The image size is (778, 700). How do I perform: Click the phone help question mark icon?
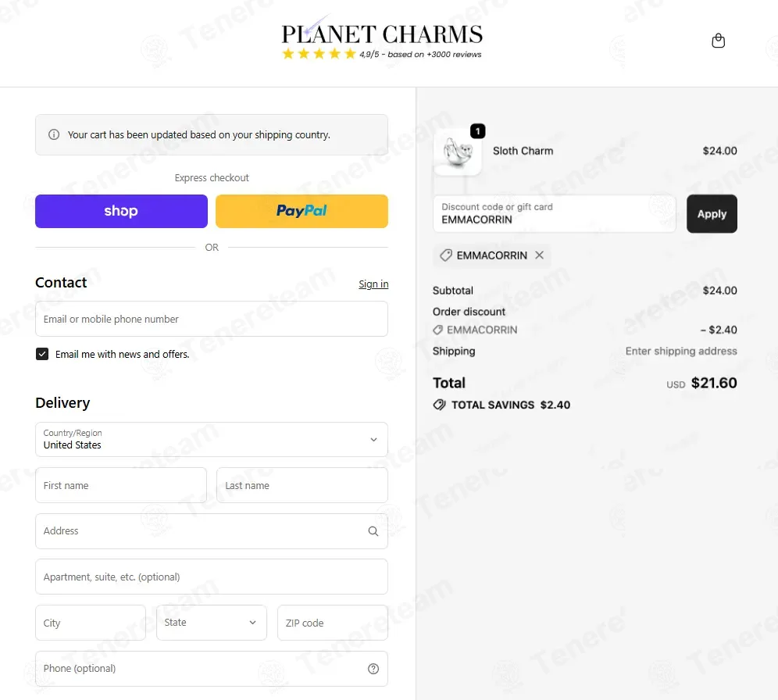click(x=373, y=669)
